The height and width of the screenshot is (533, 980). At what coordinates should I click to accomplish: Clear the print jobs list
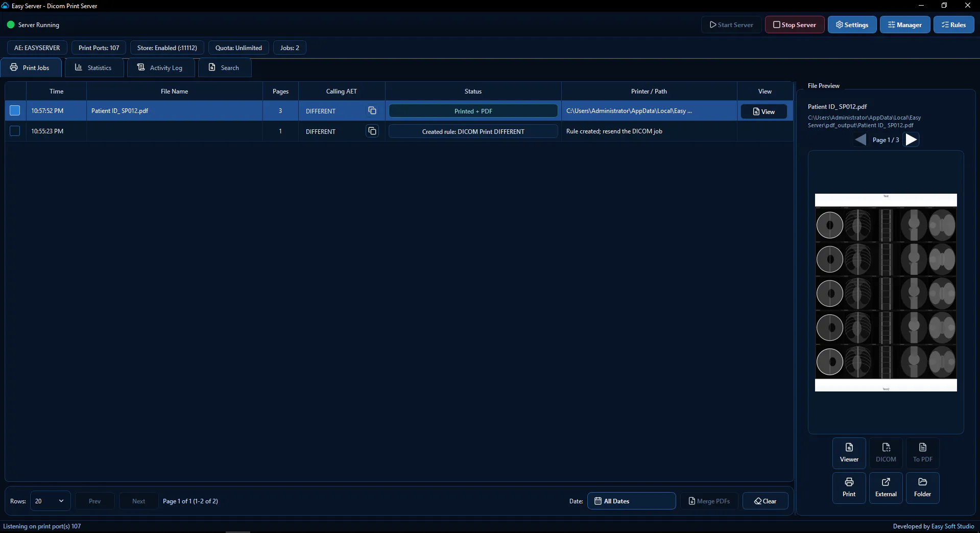pyautogui.click(x=766, y=501)
